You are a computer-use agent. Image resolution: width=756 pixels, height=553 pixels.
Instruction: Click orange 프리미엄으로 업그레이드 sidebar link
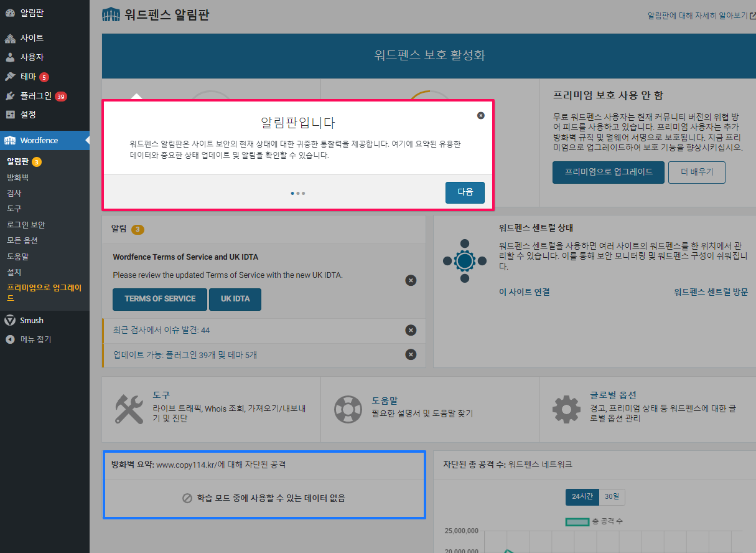(44, 293)
